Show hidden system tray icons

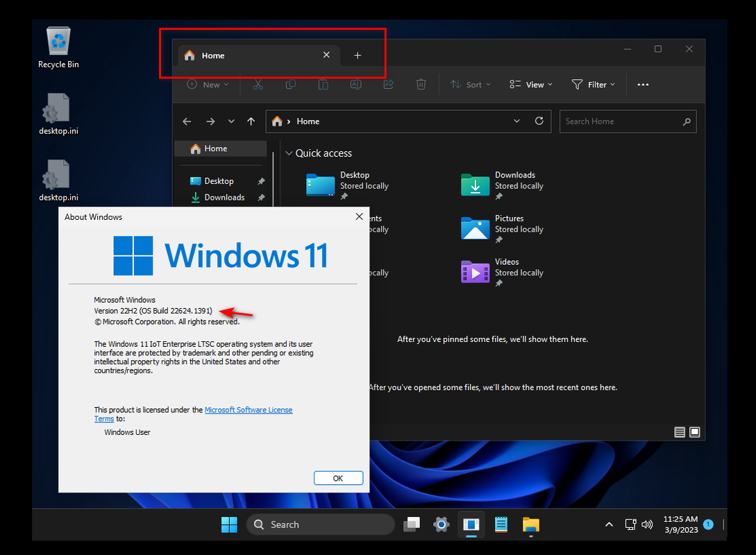(x=609, y=524)
